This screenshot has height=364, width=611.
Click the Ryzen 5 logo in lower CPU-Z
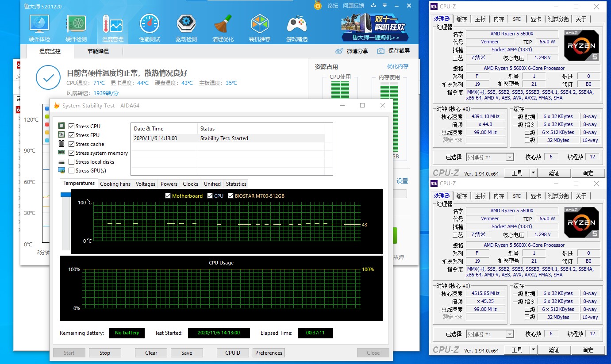(x=582, y=222)
